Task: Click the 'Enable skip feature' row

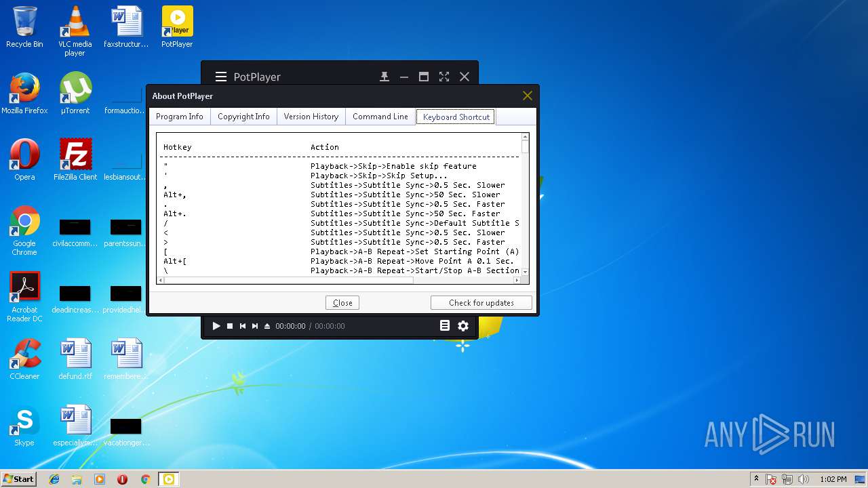Action: click(x=340, y=166)
